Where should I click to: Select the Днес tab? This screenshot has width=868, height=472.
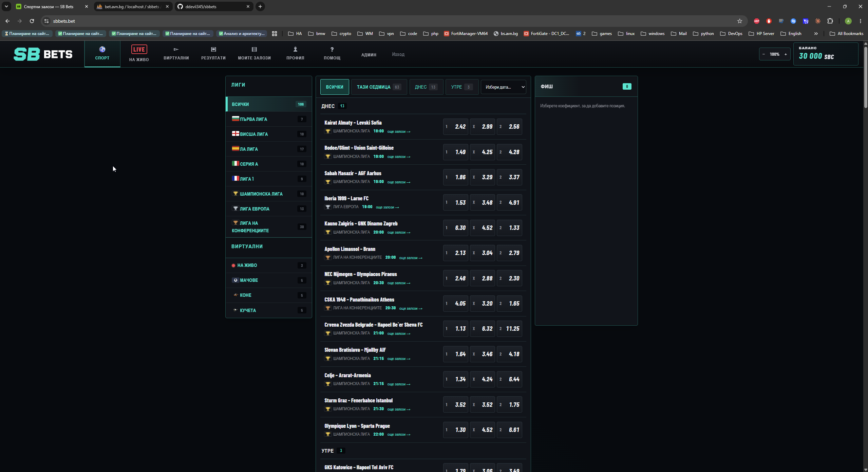pos(426,87)
